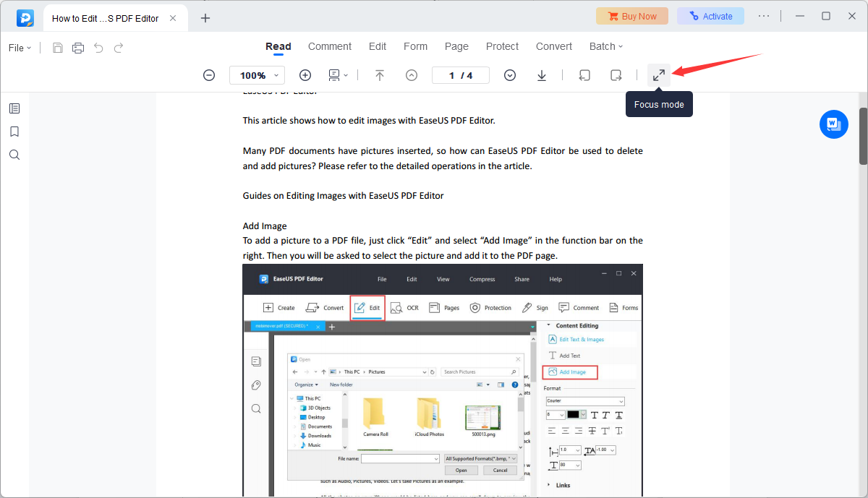Jump to the first page
The height and width of the screenshot is (498, 868).
[380, 75]
